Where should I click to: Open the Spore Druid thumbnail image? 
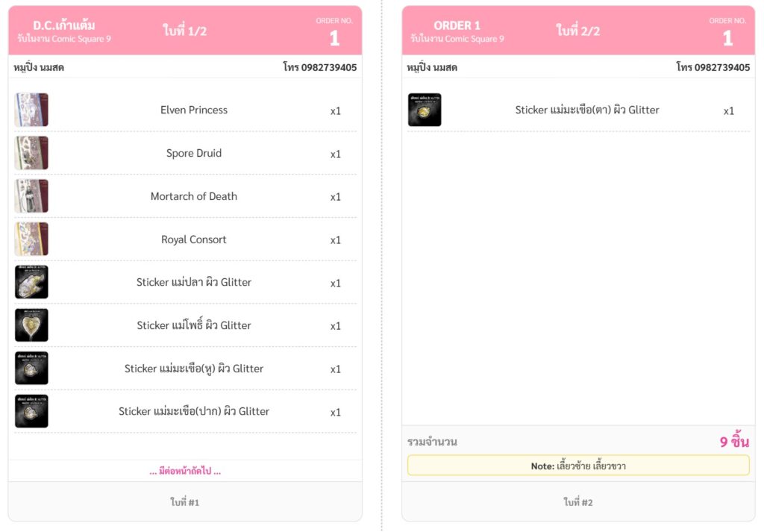click(x=31, y=153)
